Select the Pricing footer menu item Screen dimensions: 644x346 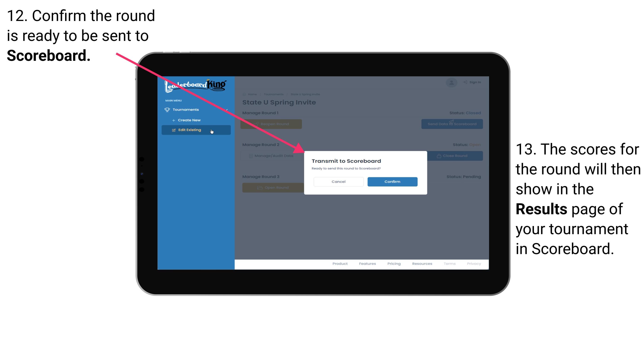pos(394,264)
